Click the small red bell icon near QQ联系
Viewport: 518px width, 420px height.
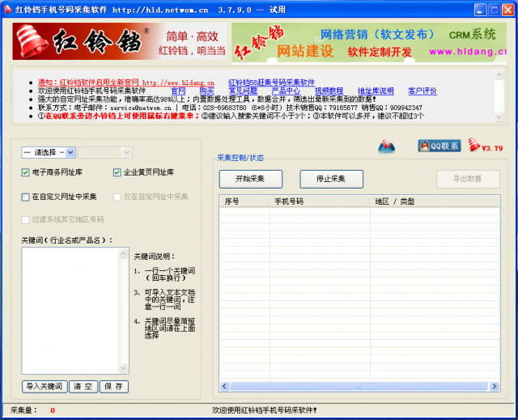click(474, 145)
